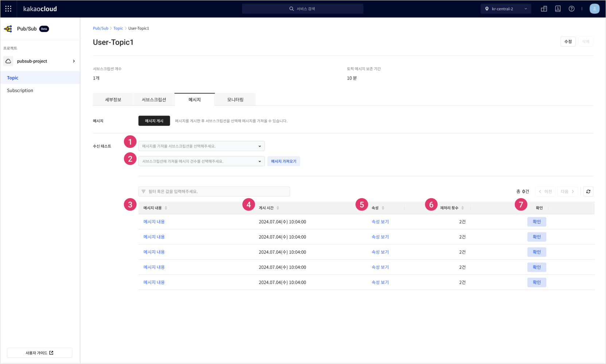The height and width of the screenshot is (364, 606).
Task: Click the external link icon in 사용자 가이드
Action: tap(51, 353)
